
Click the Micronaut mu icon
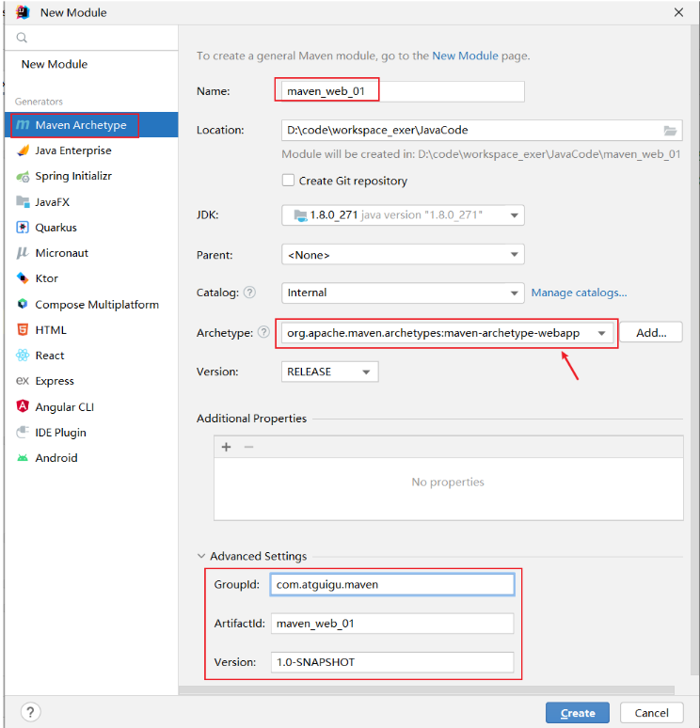coord(23,253)
